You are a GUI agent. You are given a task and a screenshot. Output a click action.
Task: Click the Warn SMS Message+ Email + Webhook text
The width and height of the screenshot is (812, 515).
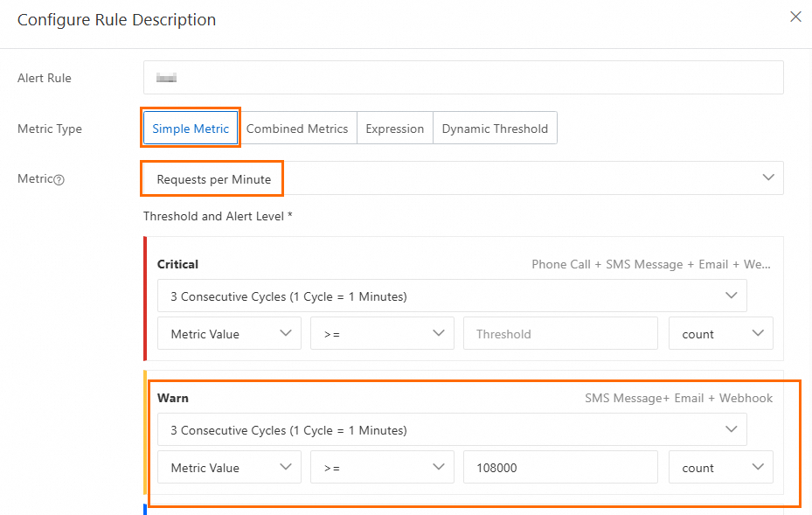click(678, 398)
